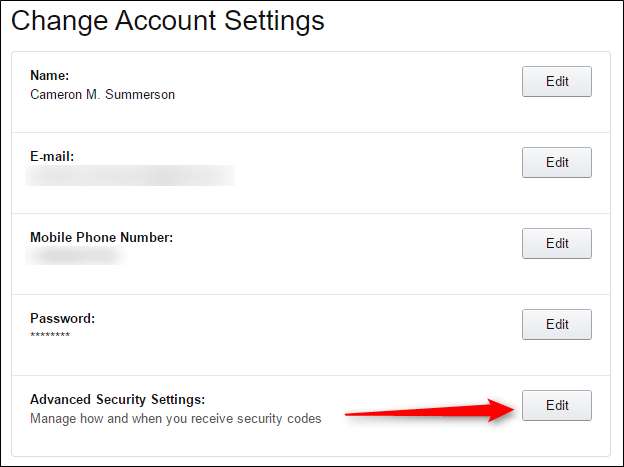The image size is (624, 467).
Task: Click the Cameron M. Summerson name text
Action: [x=102, y=94]
